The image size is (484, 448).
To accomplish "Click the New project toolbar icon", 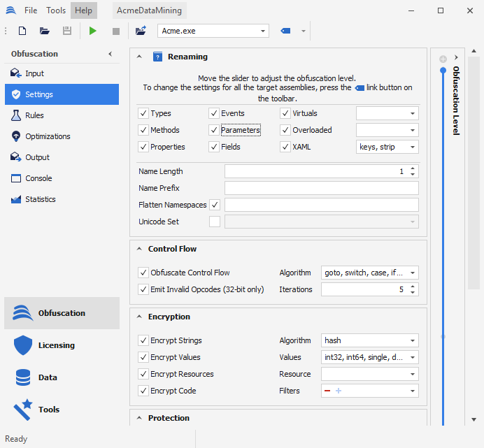I will tap(22, 31).
